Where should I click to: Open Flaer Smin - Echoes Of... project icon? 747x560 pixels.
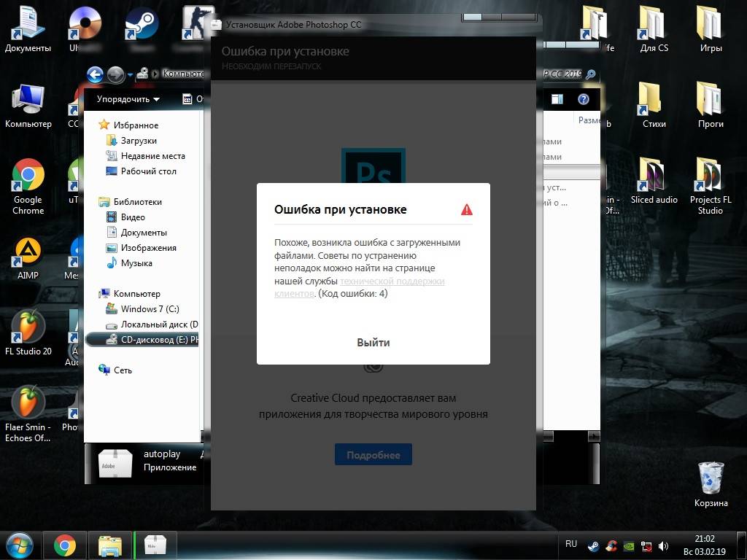tap(28, 413)
